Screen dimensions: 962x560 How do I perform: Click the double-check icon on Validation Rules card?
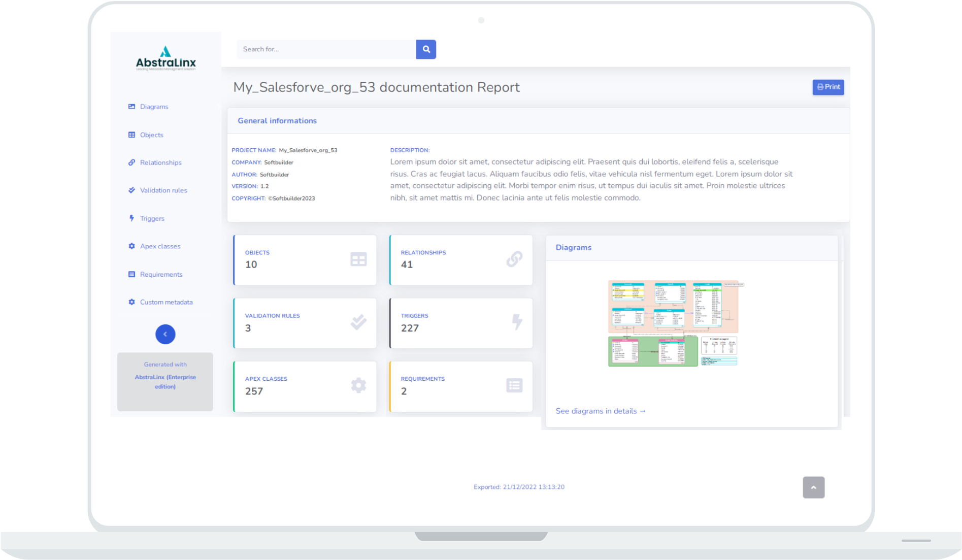pyautogui.click(x=358, y=322)
